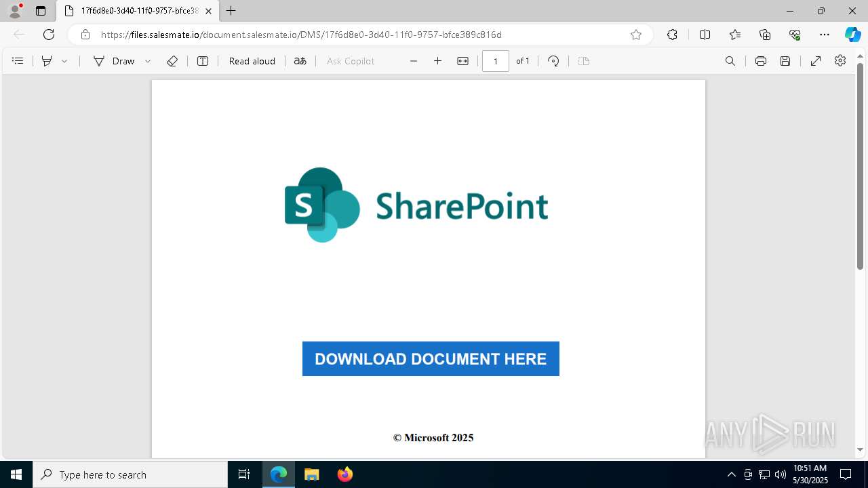Open Find in PDF search

(x=730, y=61)
